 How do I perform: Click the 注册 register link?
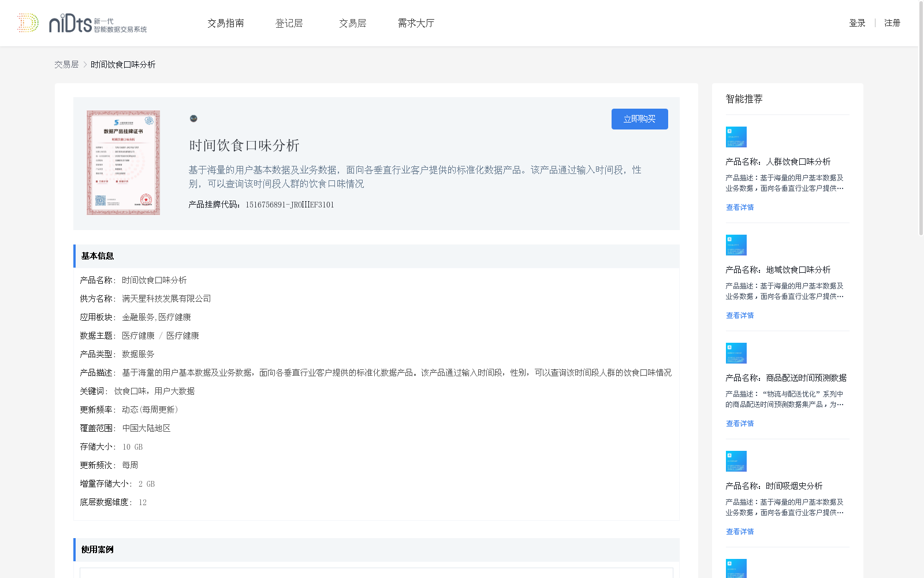point(892,23)
